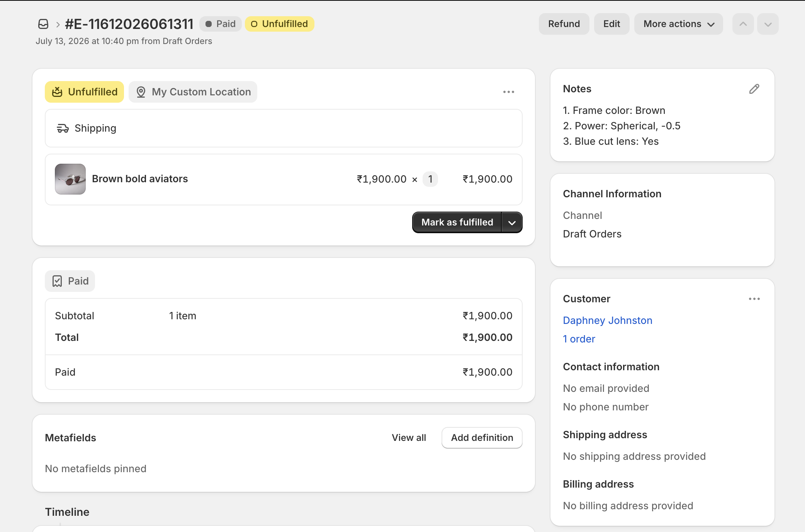The image size is (805, 532).
Task: Open Brown bold aviators product thumbnail
Action: [x=70, y=179]
